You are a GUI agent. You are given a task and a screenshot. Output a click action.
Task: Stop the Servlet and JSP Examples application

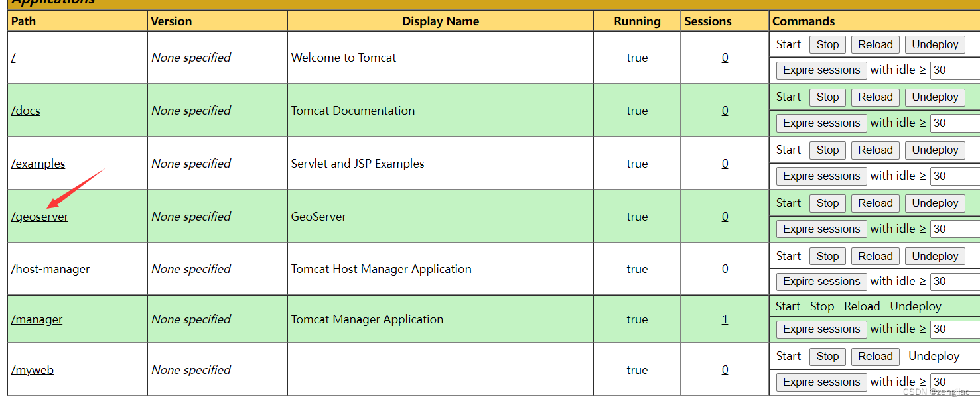[x=827, y=150]
